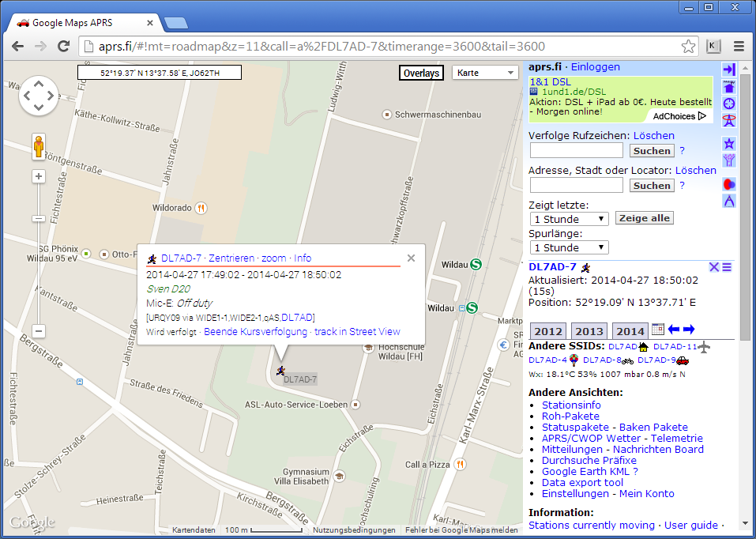Open the Stationsinfo link

571,405
